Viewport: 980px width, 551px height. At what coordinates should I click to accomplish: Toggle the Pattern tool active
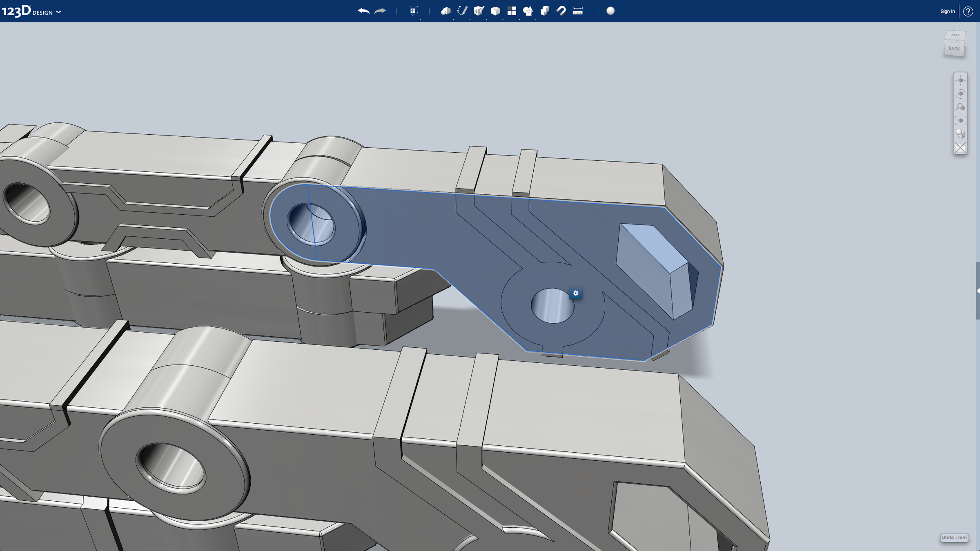511,11
